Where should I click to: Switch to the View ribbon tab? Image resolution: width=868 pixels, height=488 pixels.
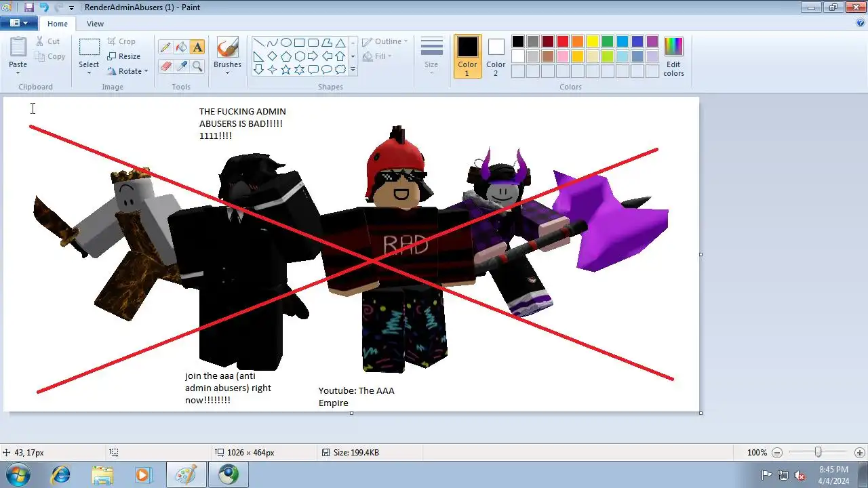[96, 24]
